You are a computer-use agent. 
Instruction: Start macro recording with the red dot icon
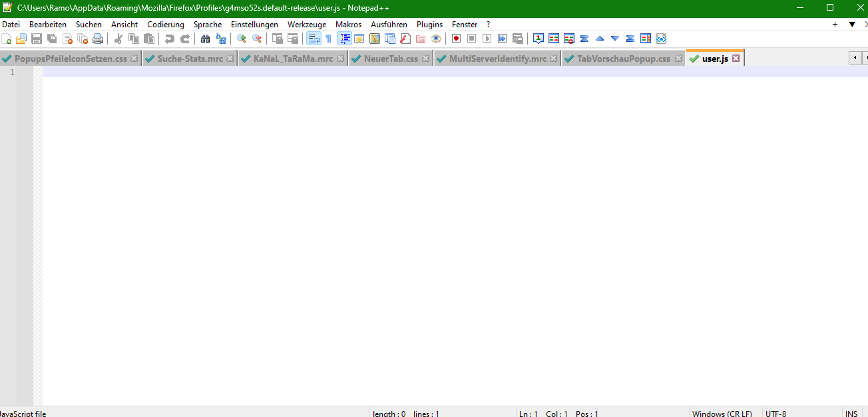456,39
